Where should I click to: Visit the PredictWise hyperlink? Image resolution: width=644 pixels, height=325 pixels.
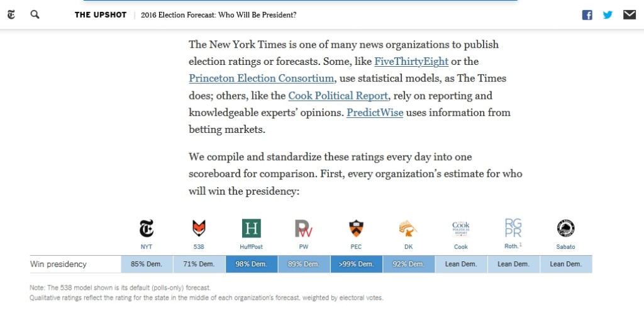click(375, 113)
